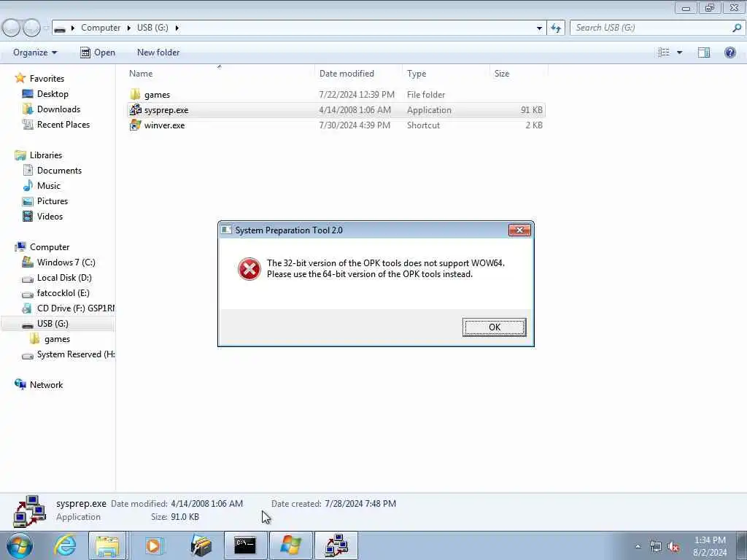Screen dimensions: 747x560
Task: Expand the view options dropdown arrow
Action: (x=679, y=52)
